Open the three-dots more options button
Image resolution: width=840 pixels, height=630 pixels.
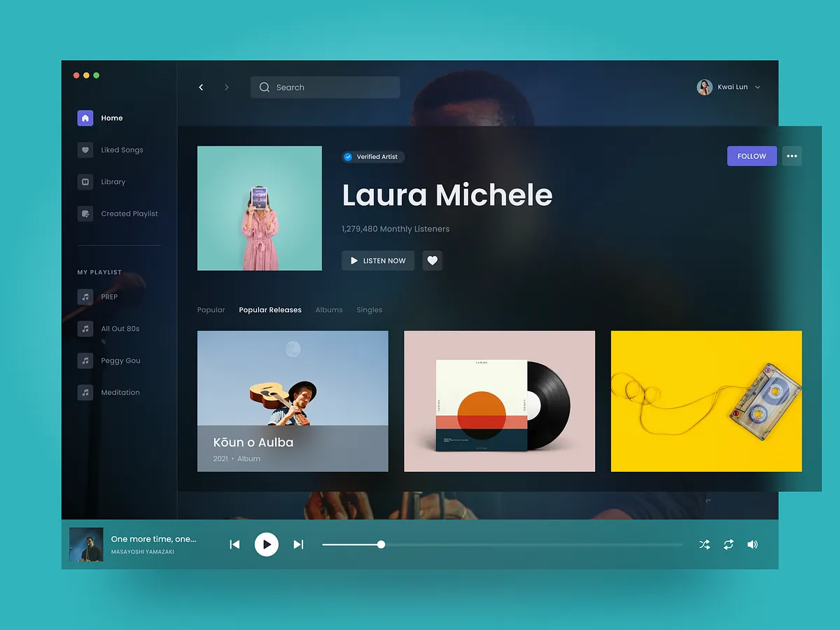(x=792, y=156)
